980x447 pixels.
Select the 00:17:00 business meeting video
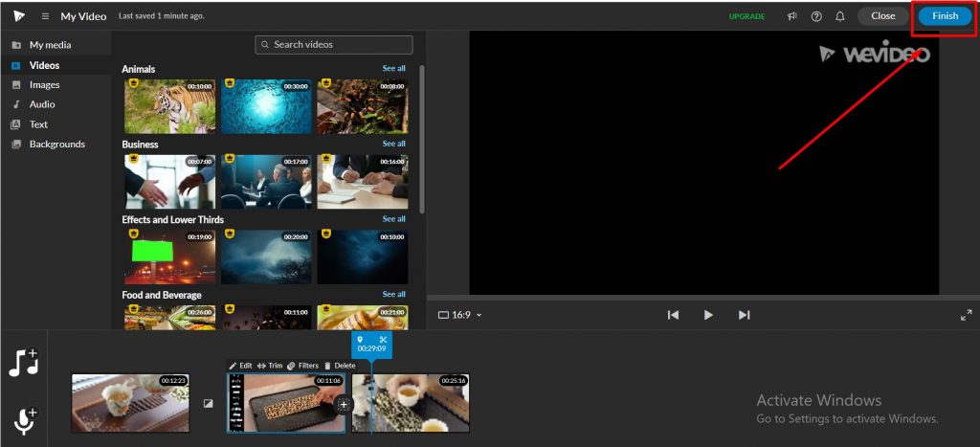[266, 182]
